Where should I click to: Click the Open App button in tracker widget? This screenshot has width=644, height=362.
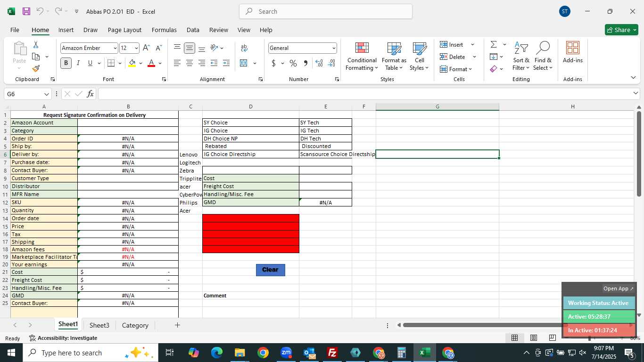(x=619, y=288)
